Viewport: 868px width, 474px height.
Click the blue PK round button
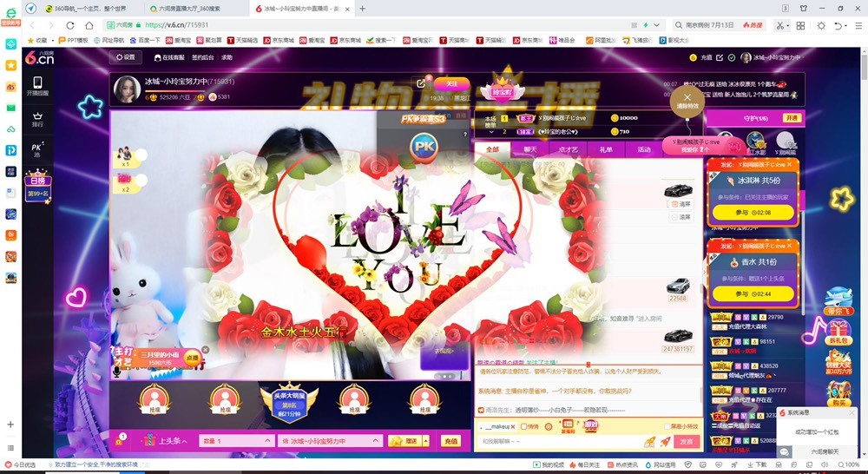click(x=424, y=148)
